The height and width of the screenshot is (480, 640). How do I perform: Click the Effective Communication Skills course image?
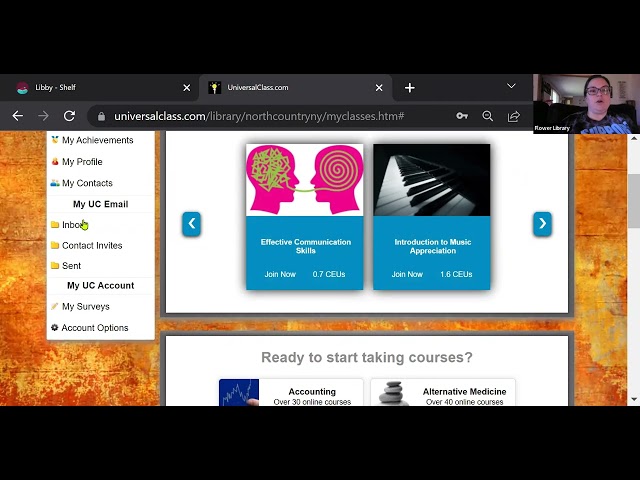[x=304, y=180]
